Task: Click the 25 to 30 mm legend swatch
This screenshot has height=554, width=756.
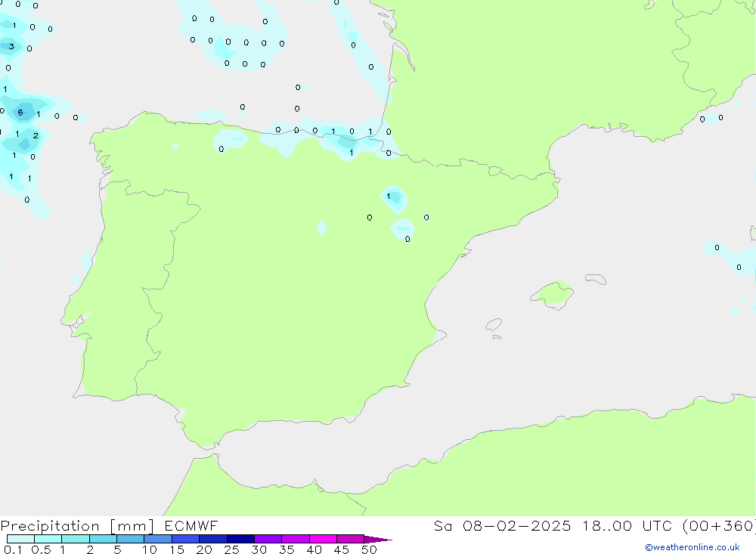Action: point(240,539)
